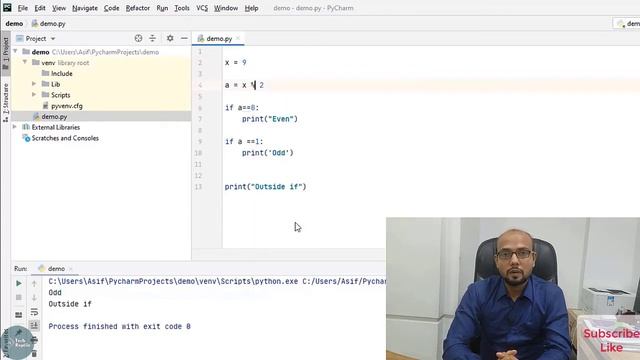Expand External Libraries node

[16, 127]
